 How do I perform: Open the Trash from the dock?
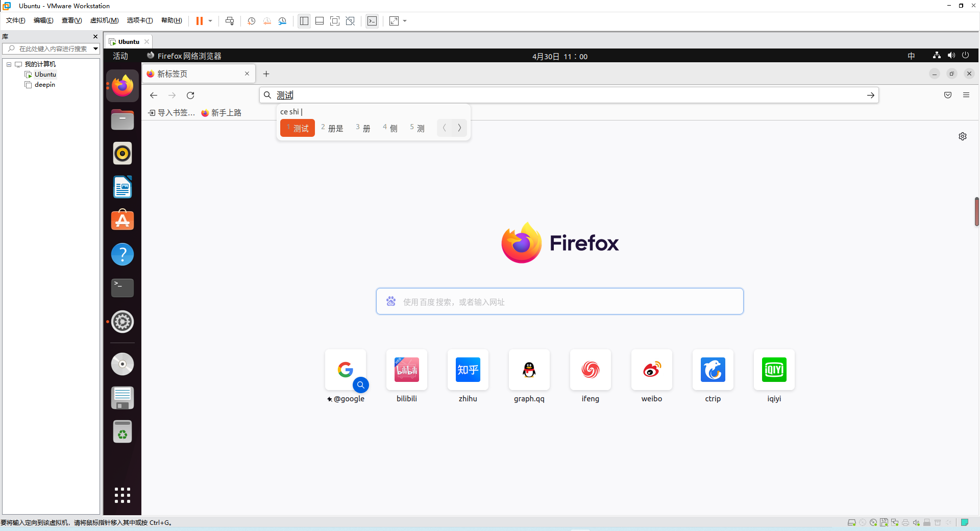point(122,431)
